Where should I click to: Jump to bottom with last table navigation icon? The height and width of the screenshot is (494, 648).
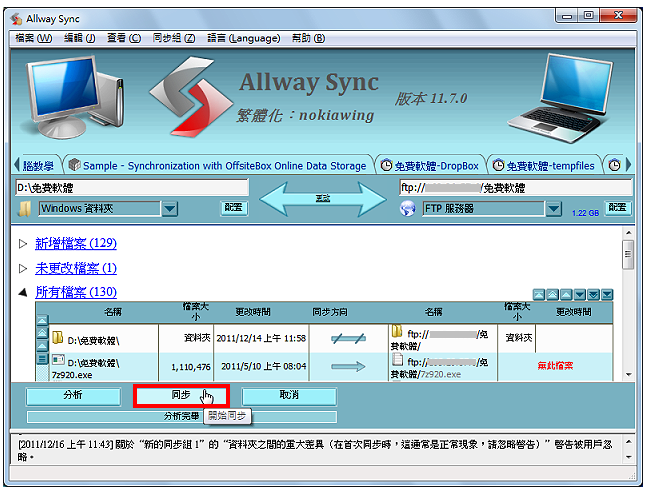[x=607, y=295]
